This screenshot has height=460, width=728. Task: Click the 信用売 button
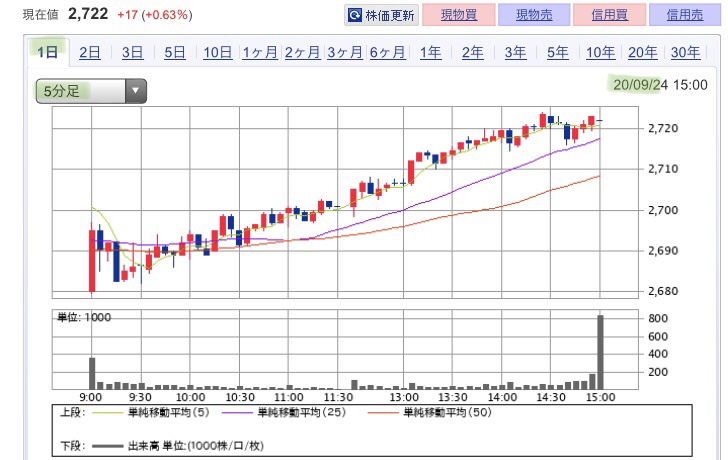point(685,15)
